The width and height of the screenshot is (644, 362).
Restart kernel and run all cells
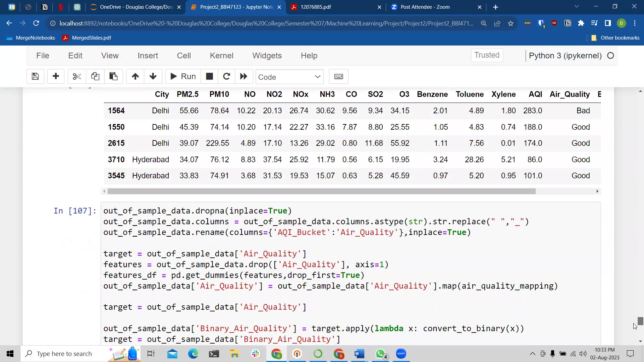[244, 76]
